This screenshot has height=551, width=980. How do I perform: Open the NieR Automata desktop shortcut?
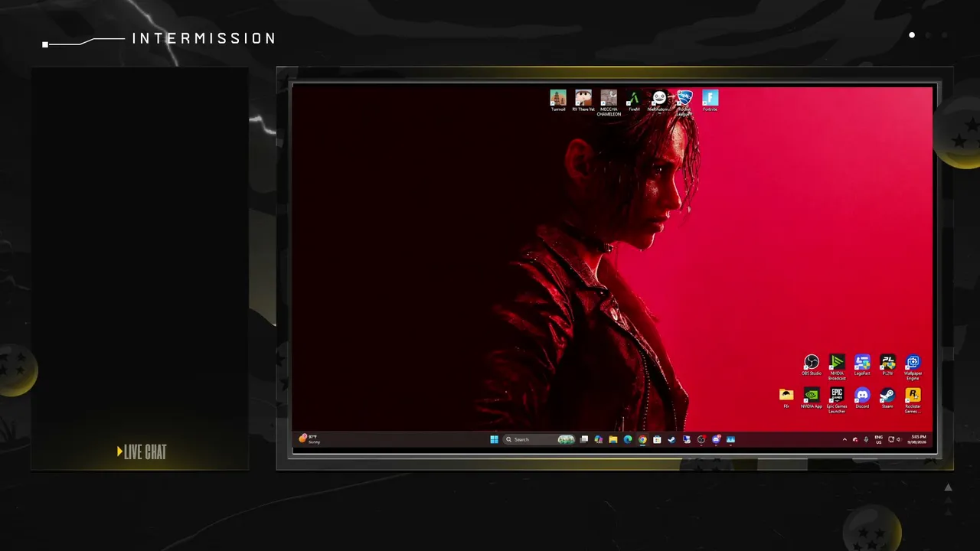(x=659, y=100)
